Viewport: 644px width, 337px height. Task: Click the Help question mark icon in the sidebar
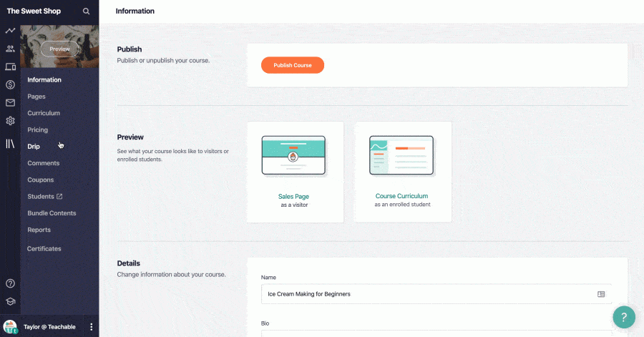(10, 283)
